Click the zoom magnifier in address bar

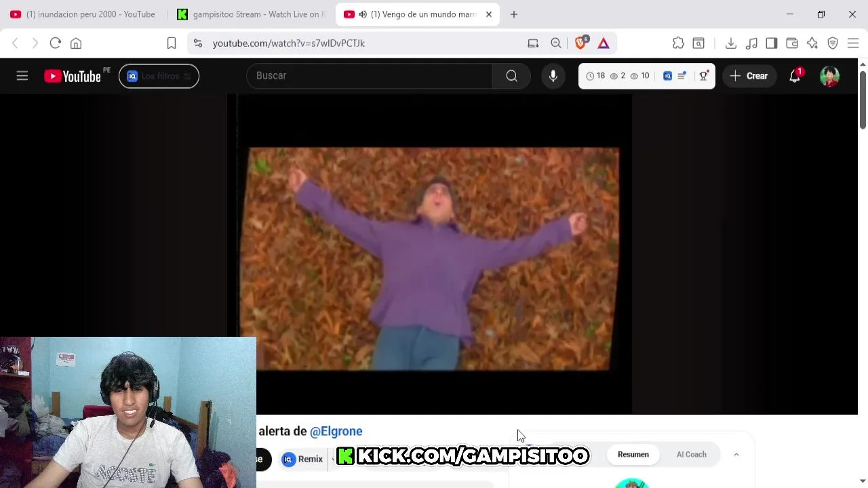[556, 43]
